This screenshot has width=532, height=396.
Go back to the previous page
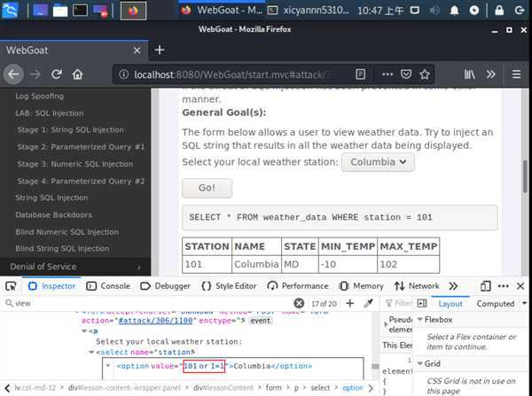13,74
